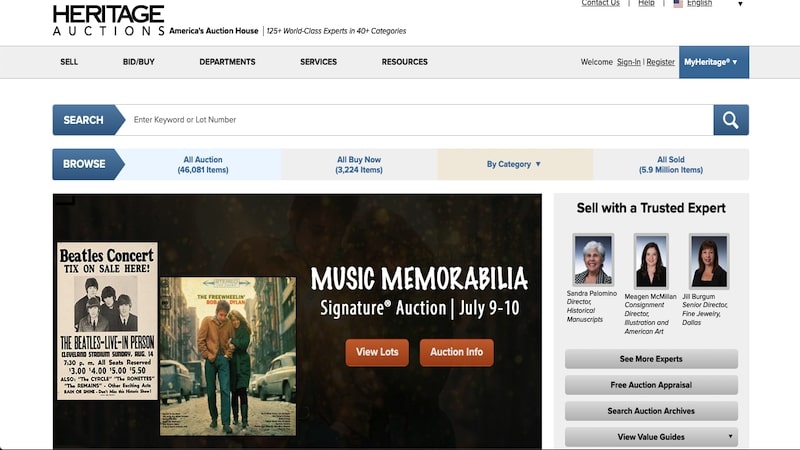Screen dimensions: 800x450
Task: Open Jill Burgum's expert photo
Action: 709,261
